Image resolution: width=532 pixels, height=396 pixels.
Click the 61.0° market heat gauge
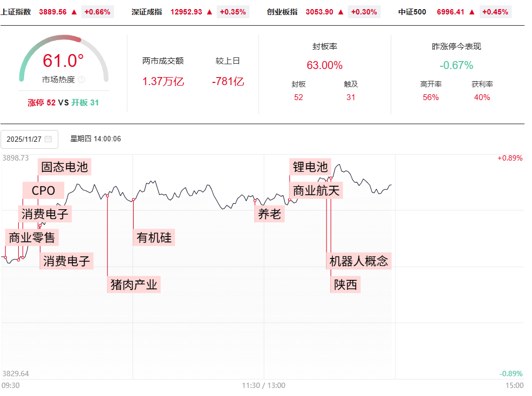63,60
